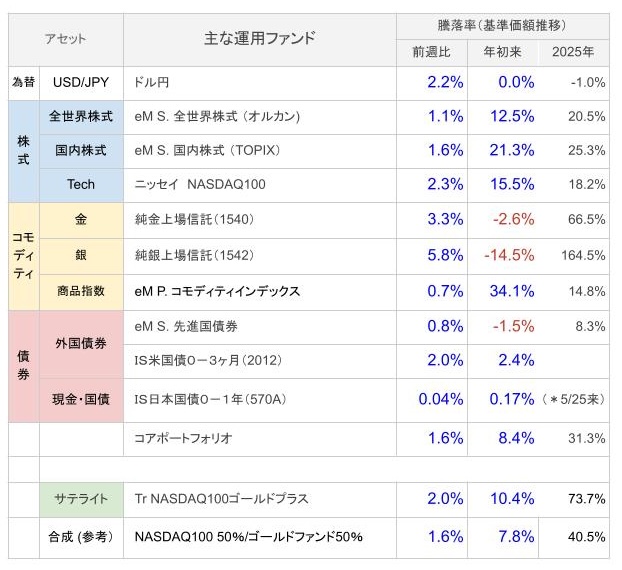Click the 前週比 column header
Viewport: 622px width, 570px height.
pyautogui.click(x=432, y=52)
